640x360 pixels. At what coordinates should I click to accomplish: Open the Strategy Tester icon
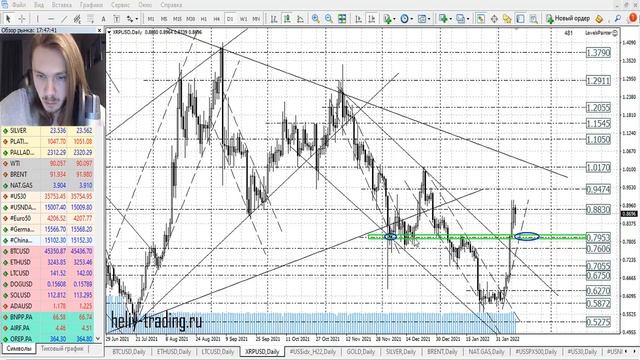[x=533, y=19]
